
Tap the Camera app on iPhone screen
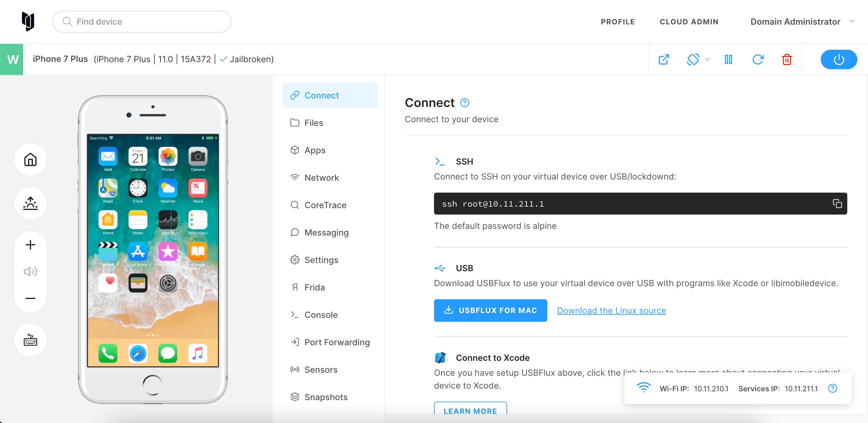coord(198,157)
